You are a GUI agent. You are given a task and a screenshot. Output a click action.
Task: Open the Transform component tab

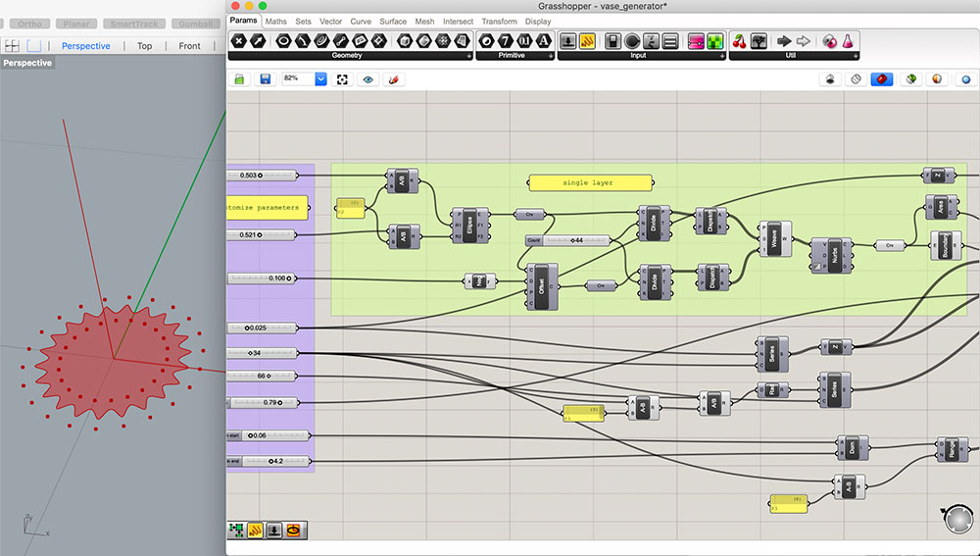point(499,22)
